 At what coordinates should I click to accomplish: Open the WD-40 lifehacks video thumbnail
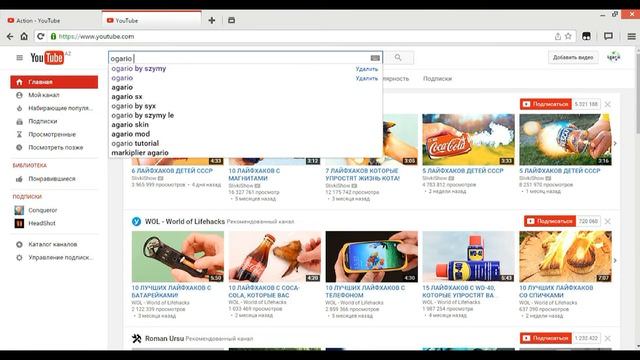(468, 256)
